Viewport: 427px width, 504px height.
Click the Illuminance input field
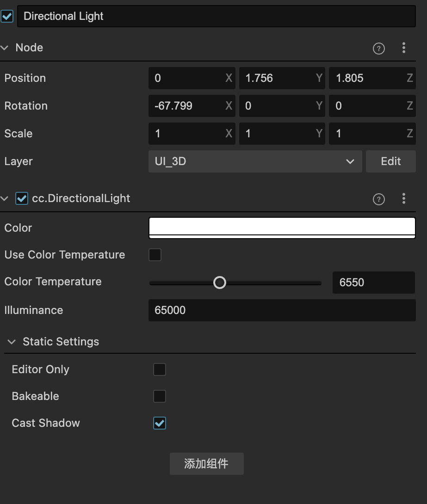[282, 310]
